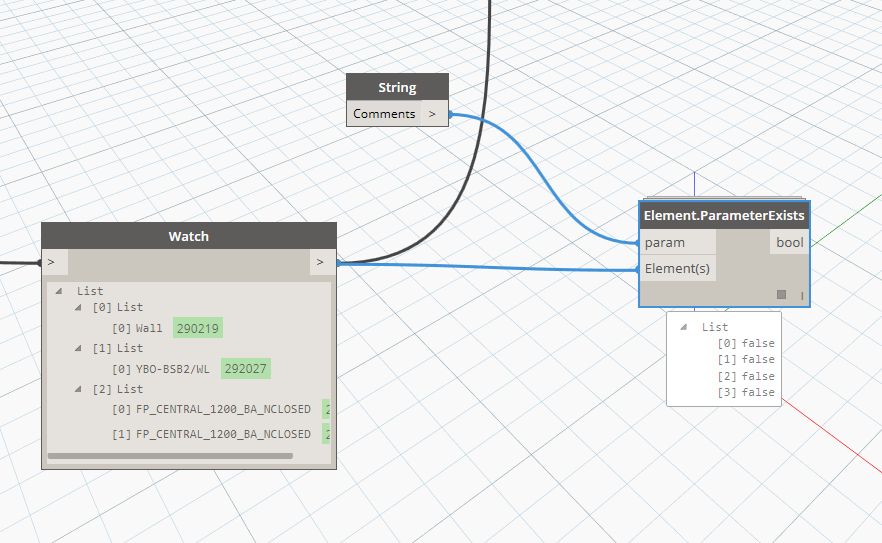Select the Watch node header
Viewport: 882px width, 543px height.
point(189,236)
